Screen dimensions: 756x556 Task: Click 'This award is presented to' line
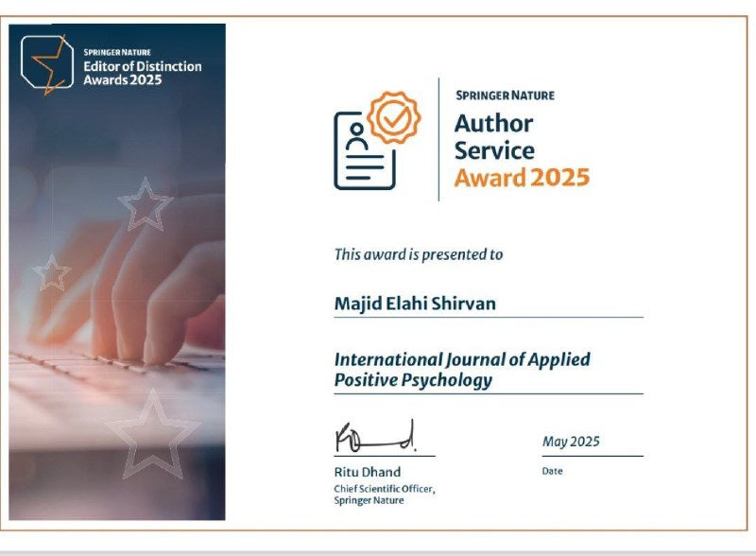coord(419,254)
